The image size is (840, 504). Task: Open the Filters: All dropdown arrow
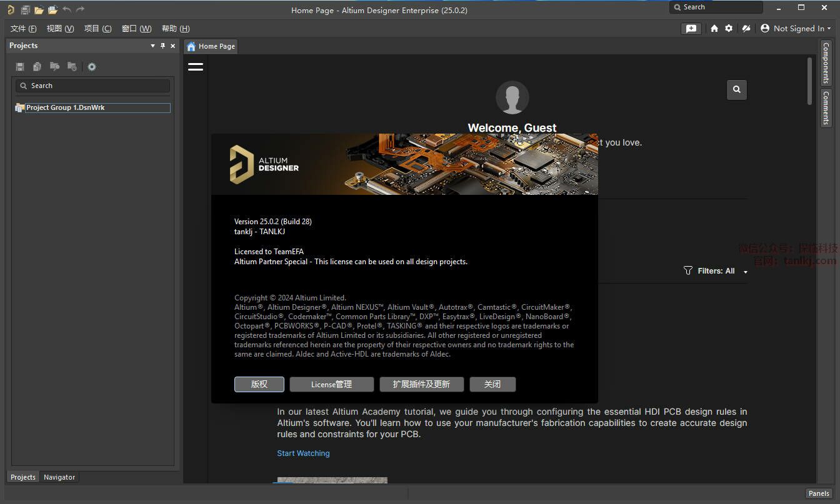[745, 272]
